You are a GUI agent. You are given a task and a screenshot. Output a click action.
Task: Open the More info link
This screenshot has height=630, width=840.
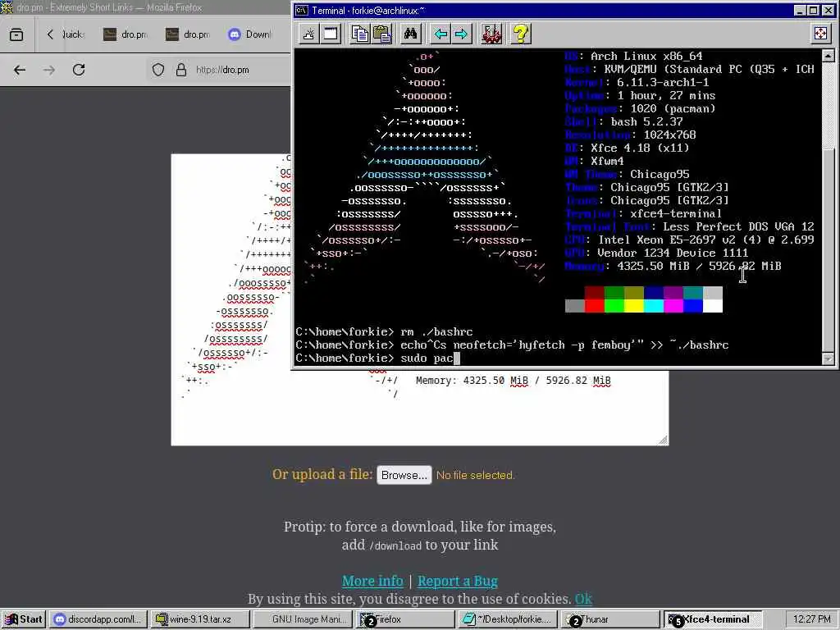[x=372, y=581]
